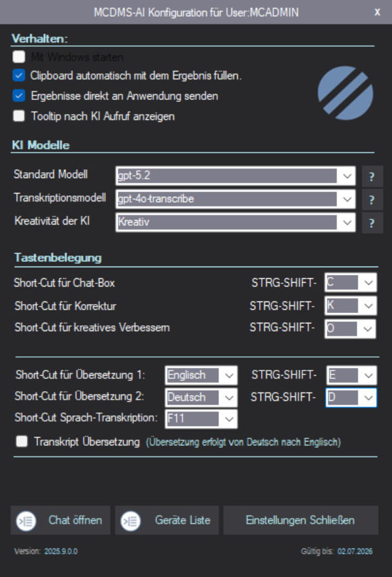Click the help icon beside Kreativität der KI
This screenshot has width=392, height=577.
tap(371, 223)
